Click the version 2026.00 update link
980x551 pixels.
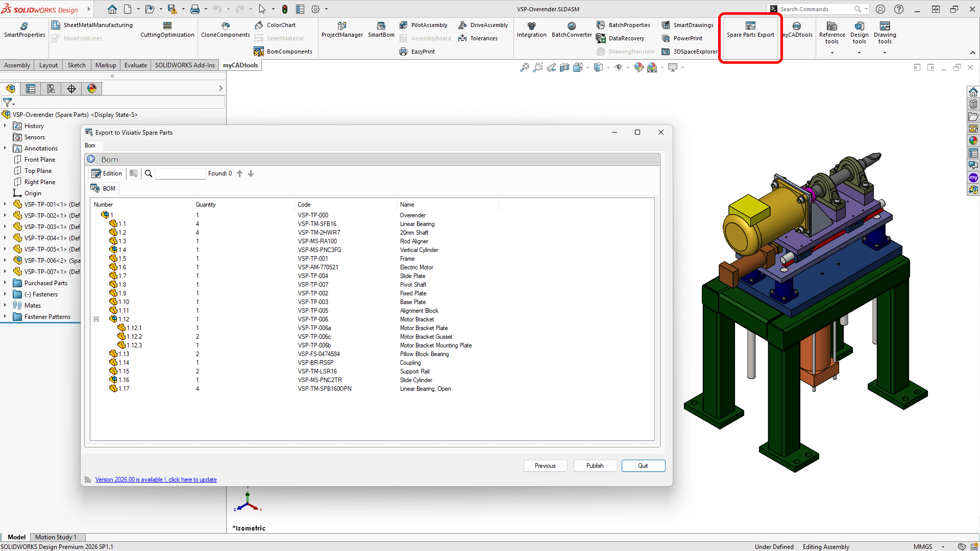click(156, 479)
